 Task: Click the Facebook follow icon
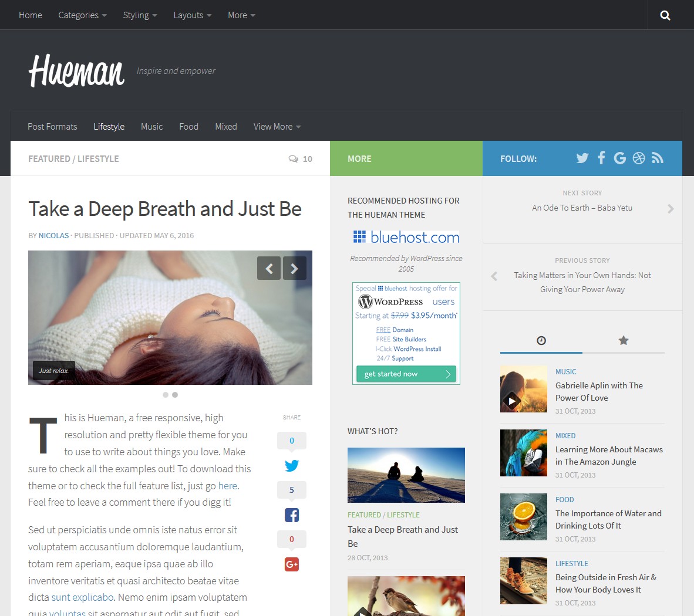[x=601, y=158]
